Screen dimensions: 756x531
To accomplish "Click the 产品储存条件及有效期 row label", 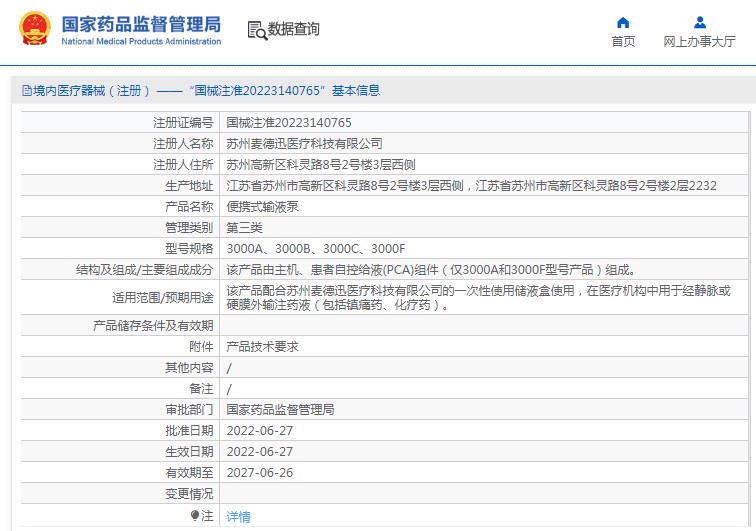I will coord(153,326).
